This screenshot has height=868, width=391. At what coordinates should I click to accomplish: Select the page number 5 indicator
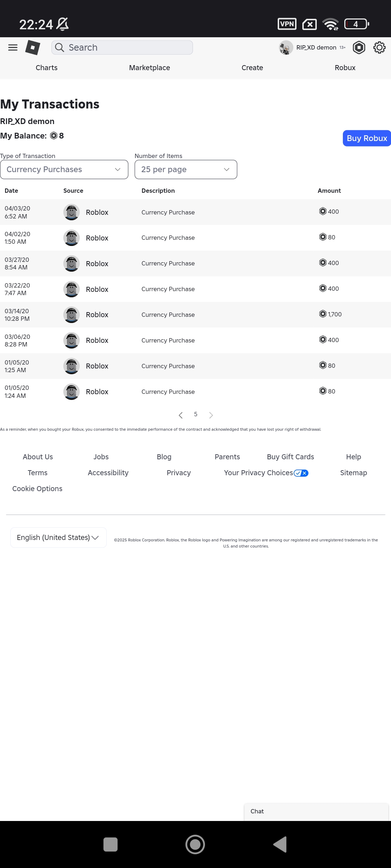click(195, 414)
